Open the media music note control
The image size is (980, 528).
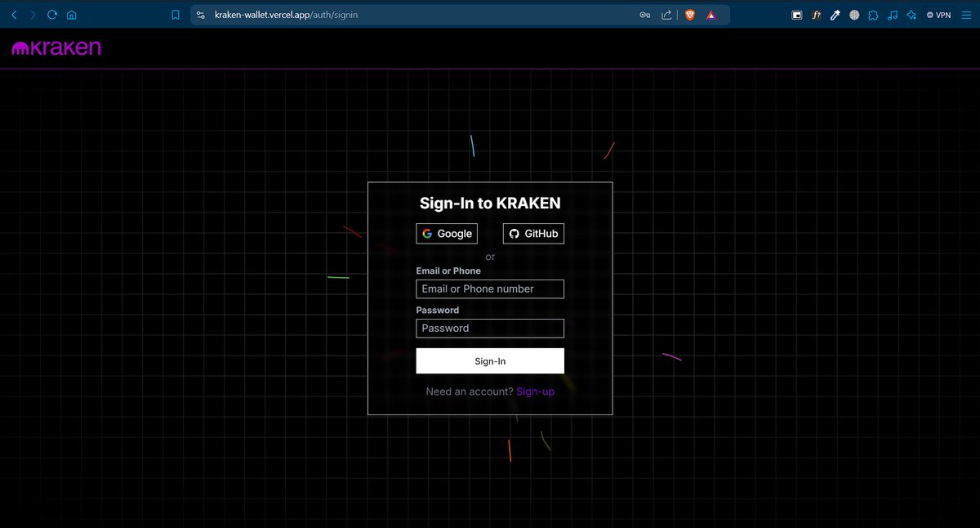(x=892, y=15)
